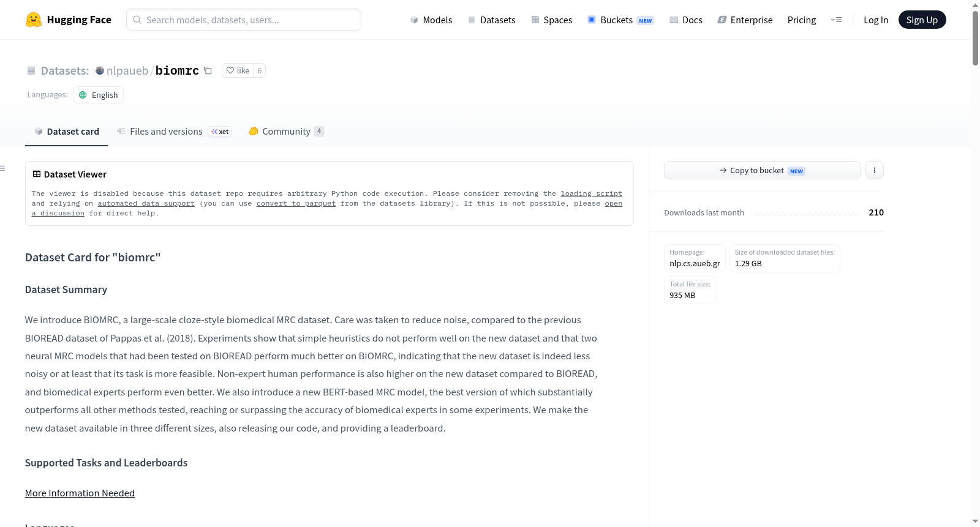Click the Dataset Viewer table icon
Viewport: 980px width, 527px height.
point(37,174)
